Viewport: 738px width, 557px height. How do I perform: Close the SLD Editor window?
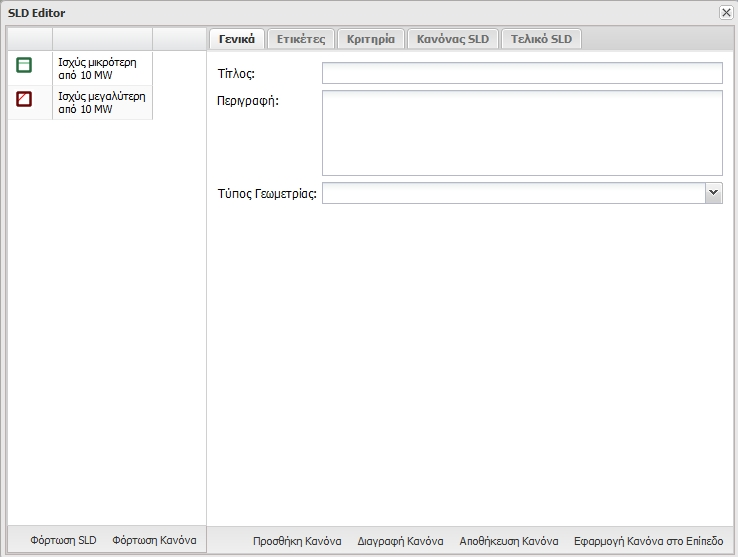click(725, 12)
